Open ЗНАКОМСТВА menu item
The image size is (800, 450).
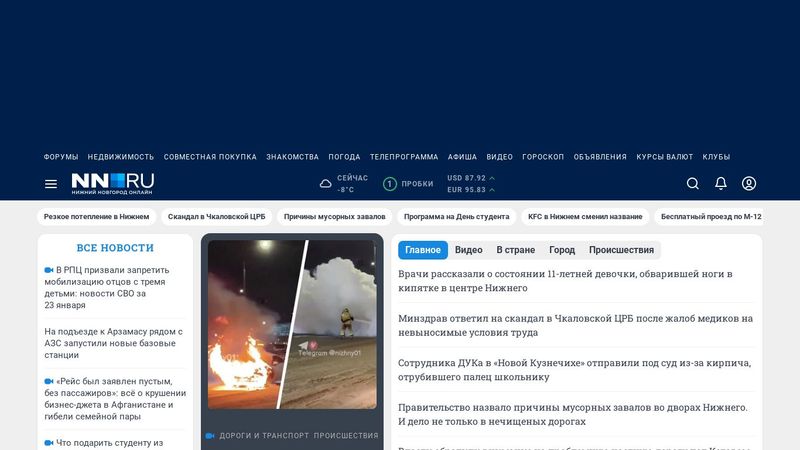[x=292, y=157]
